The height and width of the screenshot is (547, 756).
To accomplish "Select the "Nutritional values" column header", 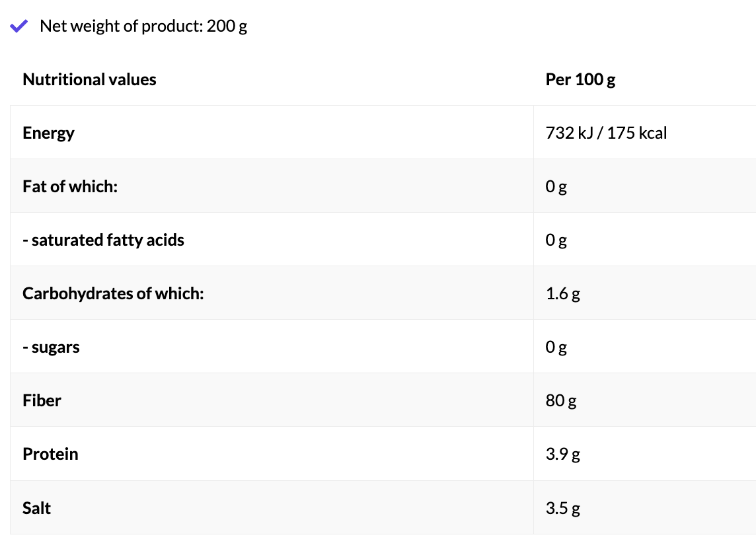I will click(89, 80).
